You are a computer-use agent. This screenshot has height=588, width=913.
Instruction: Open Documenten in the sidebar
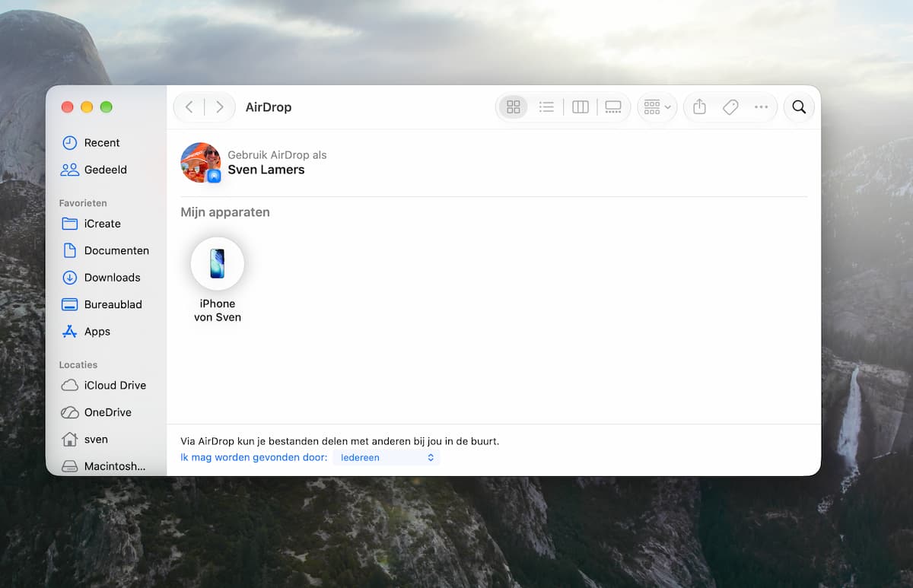pos(107,250)
